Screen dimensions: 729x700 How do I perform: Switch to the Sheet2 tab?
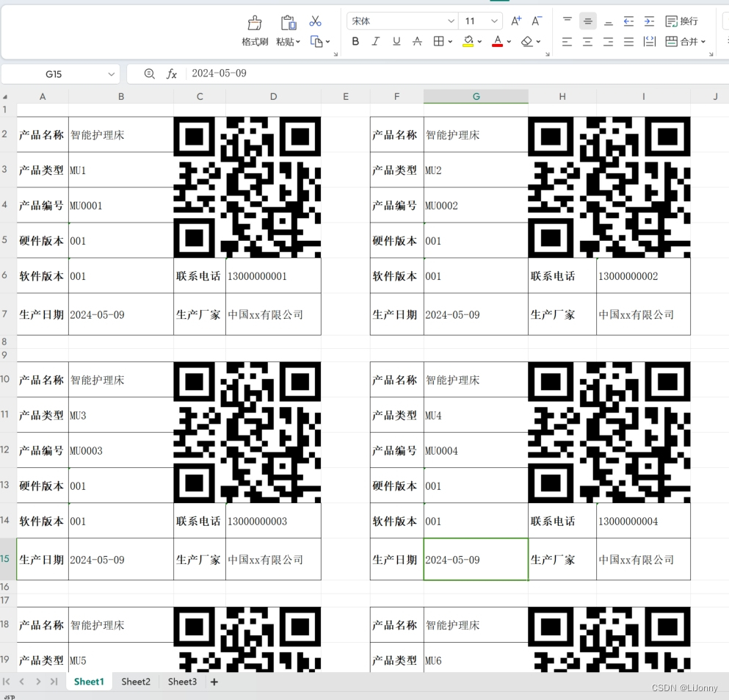pyautogui.click(x=136, y=682)
